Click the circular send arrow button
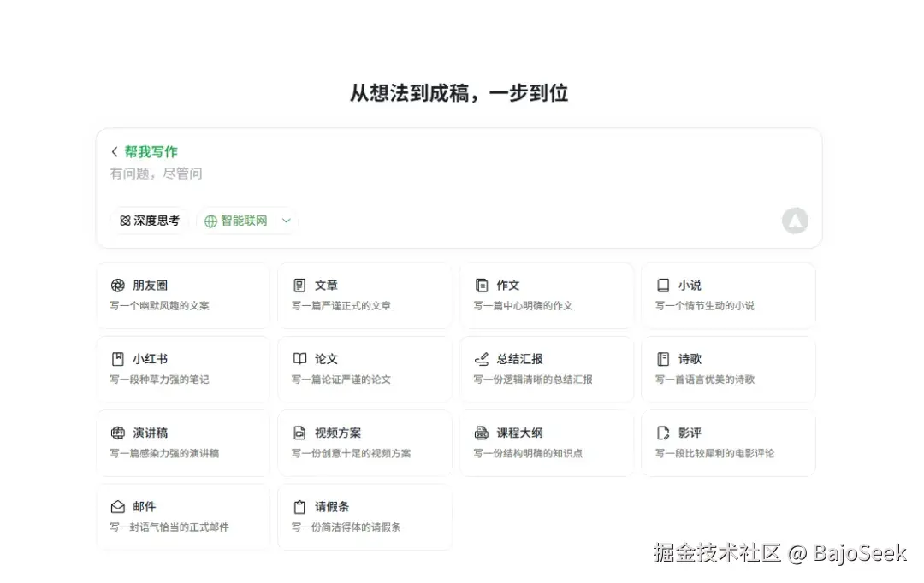 click(795, 221)
